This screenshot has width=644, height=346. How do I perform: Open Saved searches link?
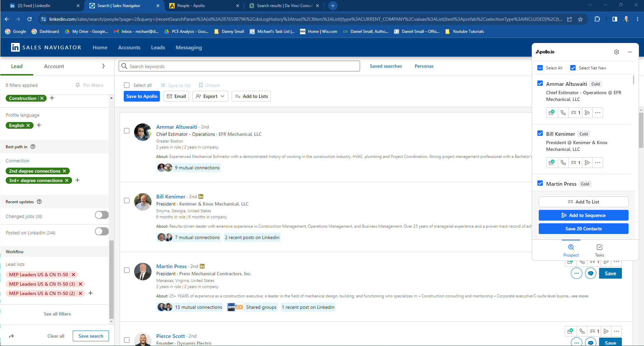click(x=386, y=66)
